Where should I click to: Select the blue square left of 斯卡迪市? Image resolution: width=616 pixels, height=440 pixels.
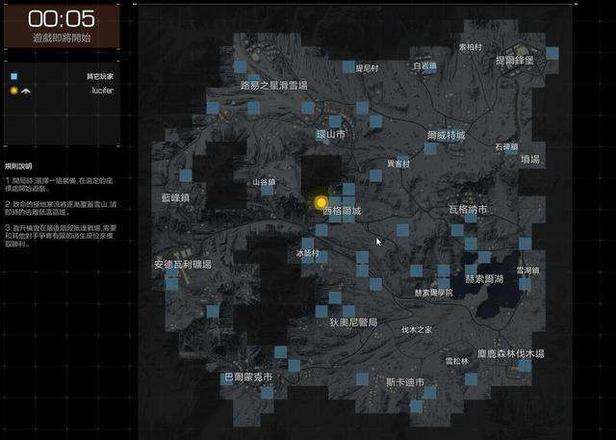pyautogui.click(x=362, y=379)
